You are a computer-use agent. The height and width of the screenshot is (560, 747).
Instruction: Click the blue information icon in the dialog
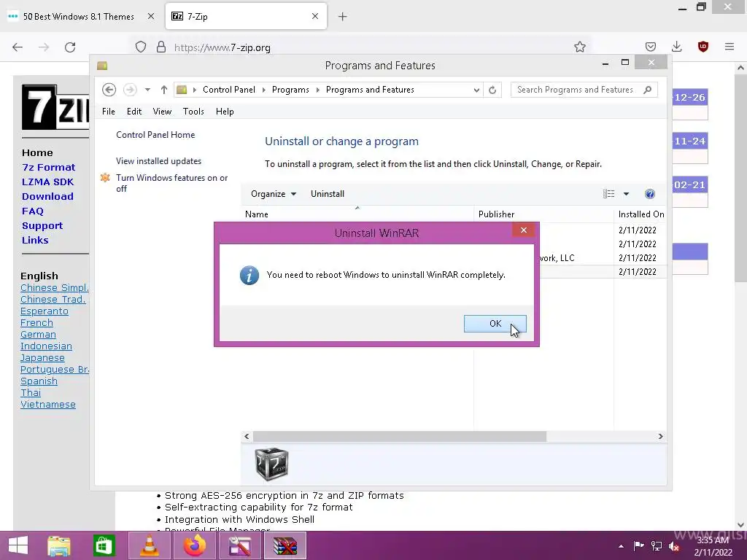[x=249, y=275]
